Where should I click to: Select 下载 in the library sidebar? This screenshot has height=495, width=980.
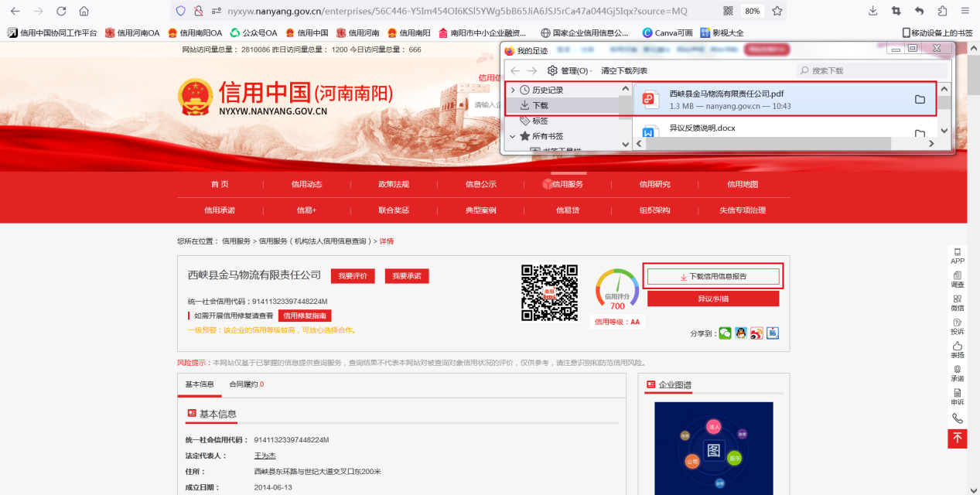point(540,105)
